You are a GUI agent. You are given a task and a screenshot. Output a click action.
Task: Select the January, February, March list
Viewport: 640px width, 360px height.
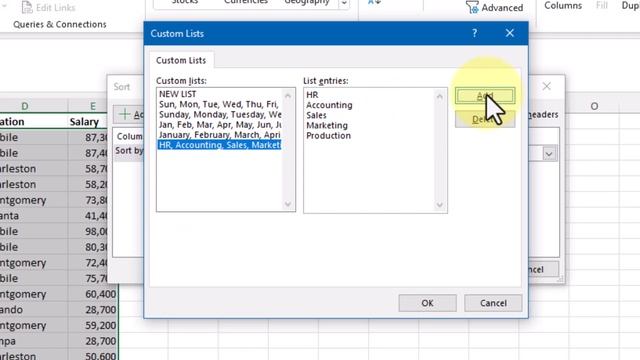pos(219,135)
